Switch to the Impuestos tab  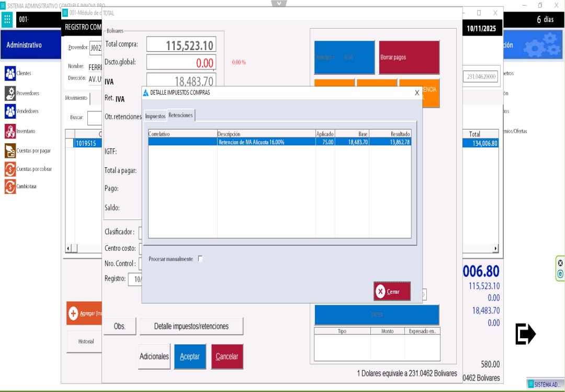point(155,116)
